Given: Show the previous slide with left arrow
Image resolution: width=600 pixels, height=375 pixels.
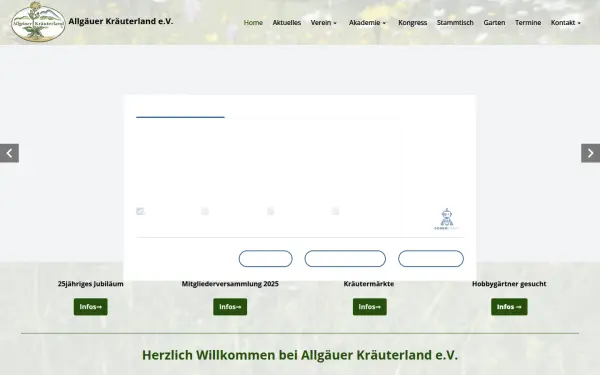Looking at the screenshot, I should click(9, 153).
